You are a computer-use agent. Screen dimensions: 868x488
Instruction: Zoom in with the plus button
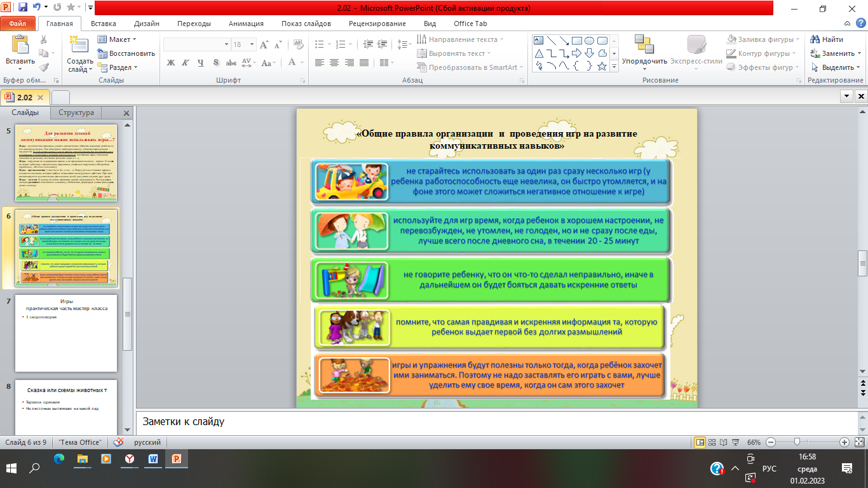pyautogui.click(x=844, y=442)
